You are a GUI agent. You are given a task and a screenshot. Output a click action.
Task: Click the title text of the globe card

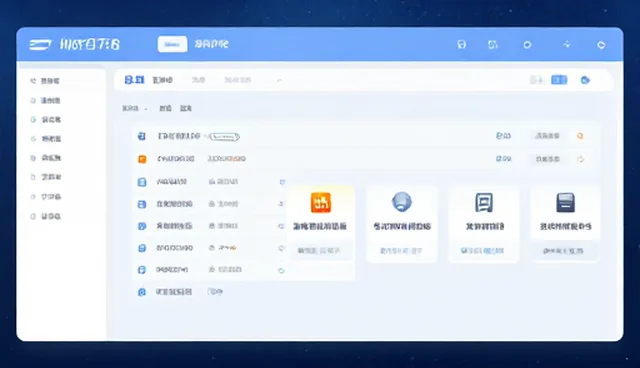click(402, 226)
